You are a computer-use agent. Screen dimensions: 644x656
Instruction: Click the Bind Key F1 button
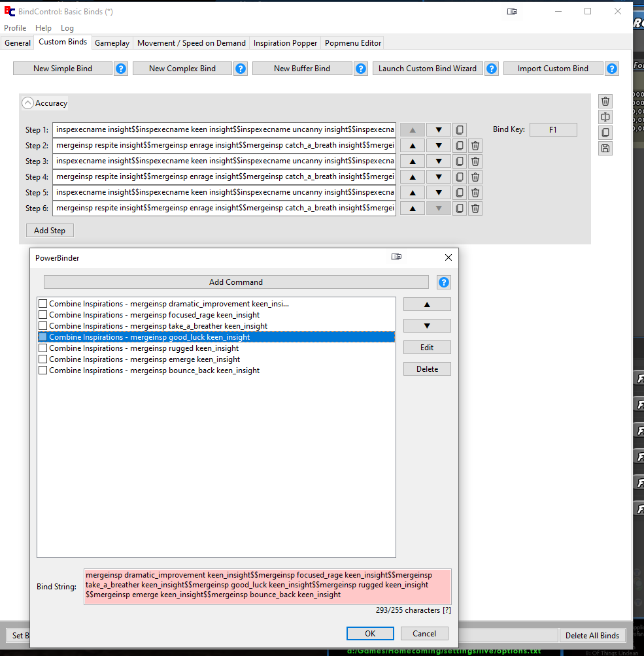(x=552, y=130)
